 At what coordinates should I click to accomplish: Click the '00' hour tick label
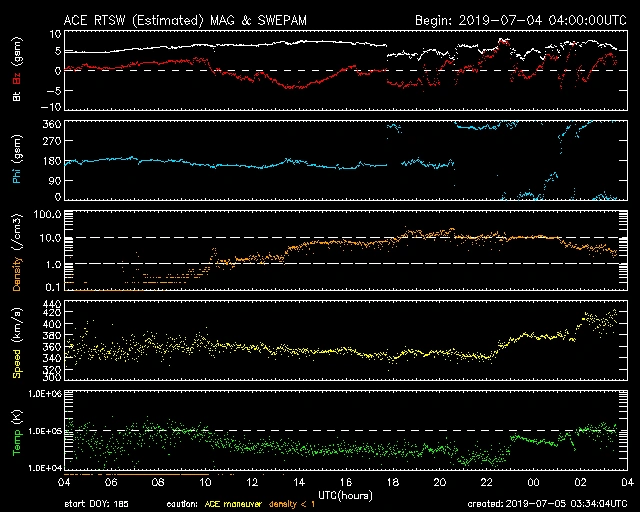coord(533,483)
